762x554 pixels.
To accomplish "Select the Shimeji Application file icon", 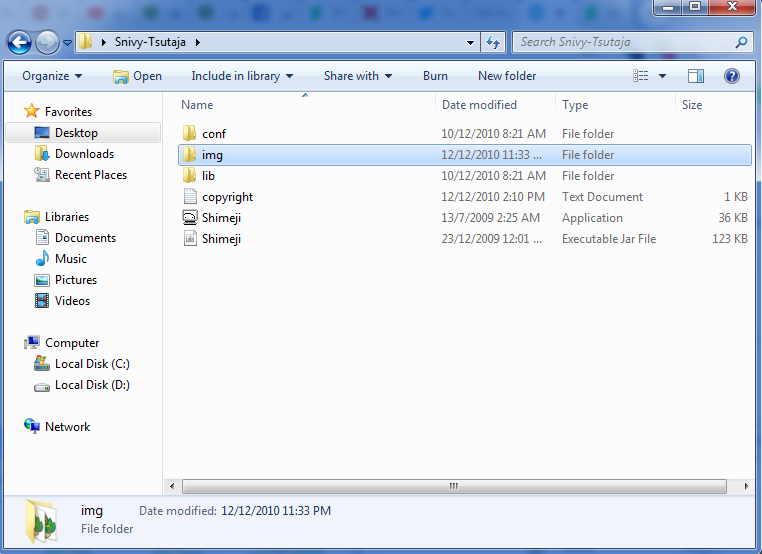I will click(191, 218).
